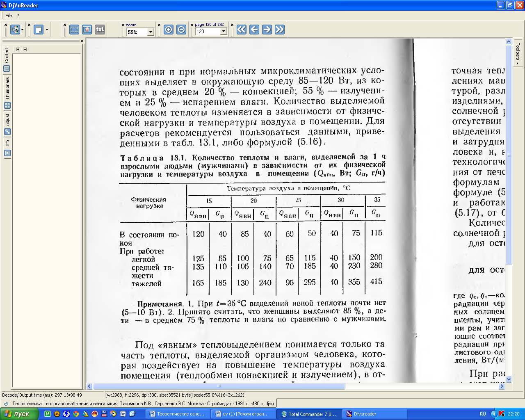Click the horizontal scrollbar left arrow
This screenshot has width=525, height=420.
[x=89, y=386]
